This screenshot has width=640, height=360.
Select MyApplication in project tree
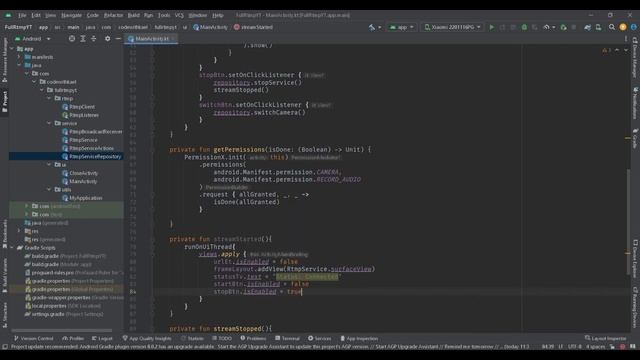[82, 198]
